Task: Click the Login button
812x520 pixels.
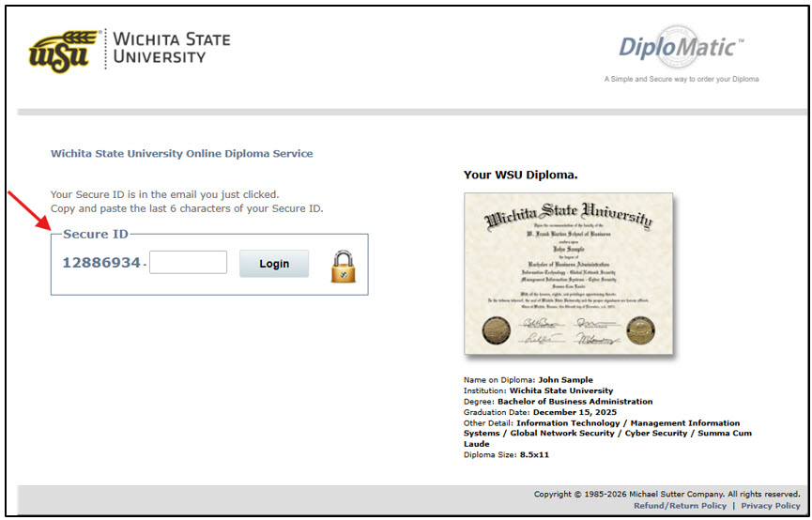Action: (x=274, y=264)
